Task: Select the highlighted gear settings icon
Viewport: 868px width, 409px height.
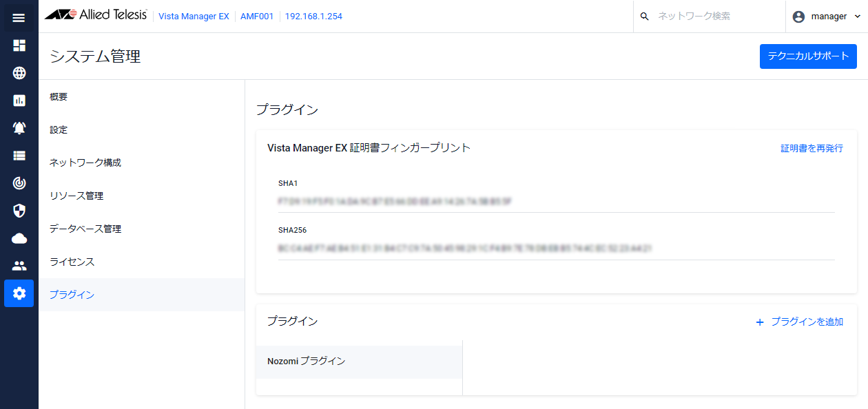Action: point(19,293)
